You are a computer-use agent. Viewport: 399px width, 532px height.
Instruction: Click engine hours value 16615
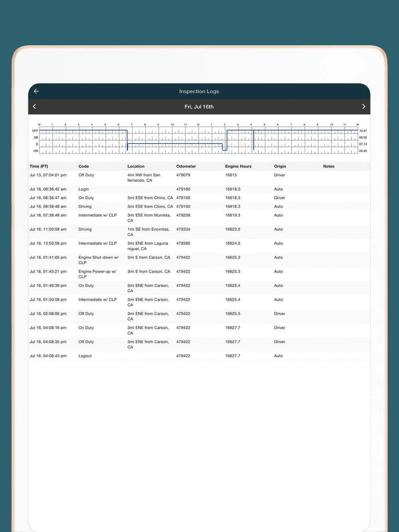pyautogui.click(x=231, y=175)
